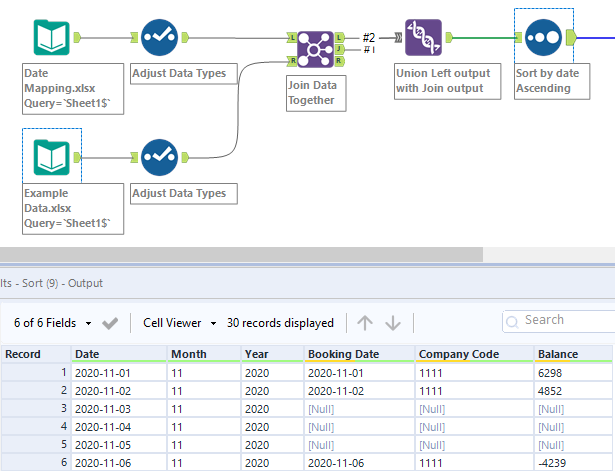Click the canvas horizontal scrollbar
Viewport: 615px width, 471px height.
(241, 255)
